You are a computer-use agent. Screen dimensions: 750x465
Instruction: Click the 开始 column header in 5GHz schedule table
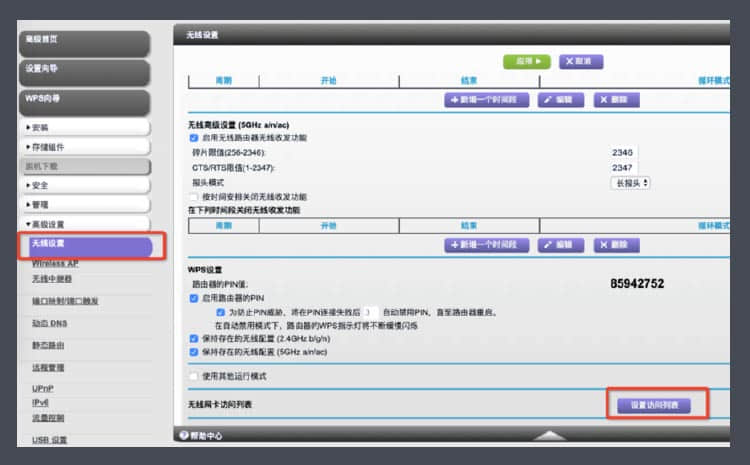coord(329,226)
